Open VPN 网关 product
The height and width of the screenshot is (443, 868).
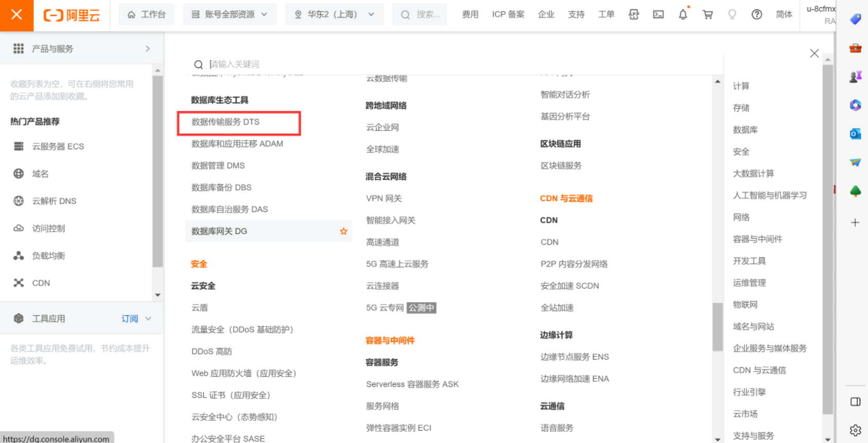(x=384, y=198)
